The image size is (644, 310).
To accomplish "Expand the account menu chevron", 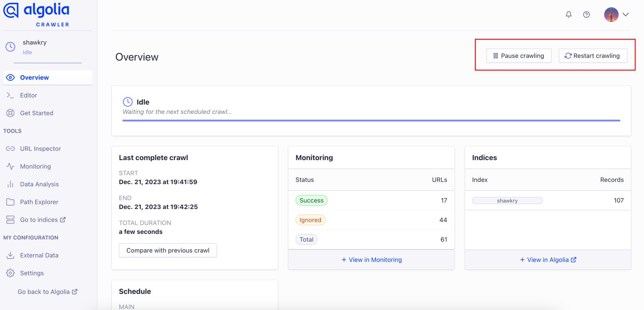I will 626,15.
